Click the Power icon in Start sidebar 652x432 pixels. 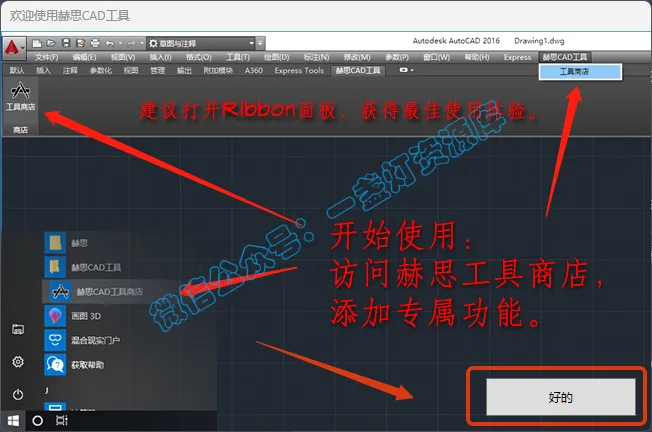pyautogui.click(x=17, y=394)
